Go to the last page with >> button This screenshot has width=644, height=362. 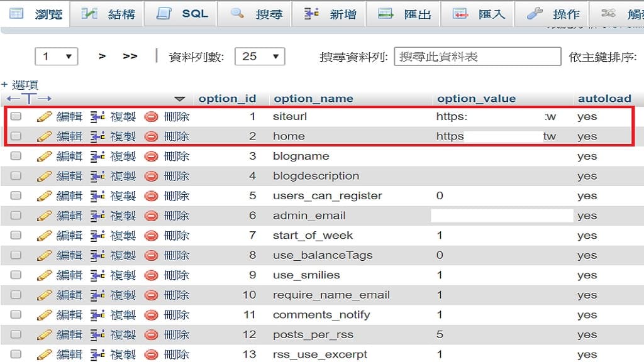(130, 57)
